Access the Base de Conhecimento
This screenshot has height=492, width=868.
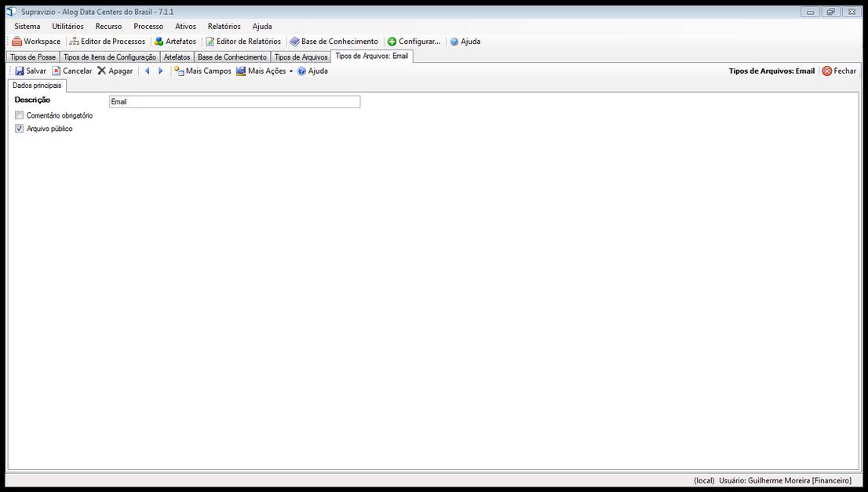pyautogui.click(x=334, y=41)
